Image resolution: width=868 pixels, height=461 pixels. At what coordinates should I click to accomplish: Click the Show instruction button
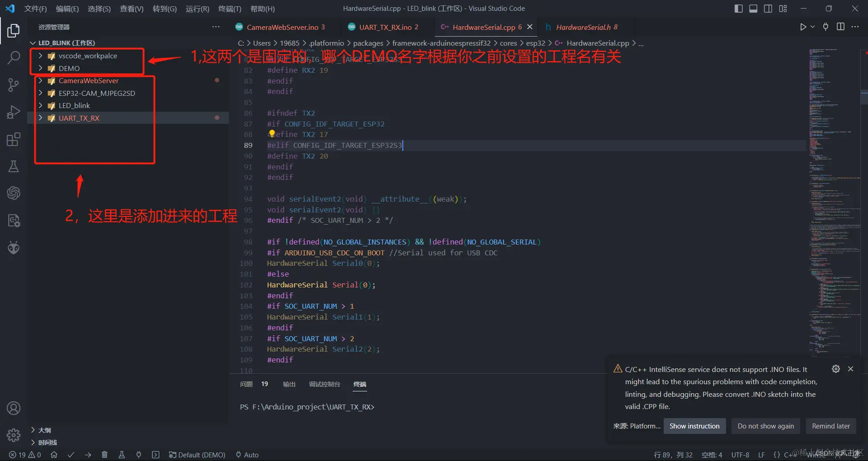pos(694,426)
